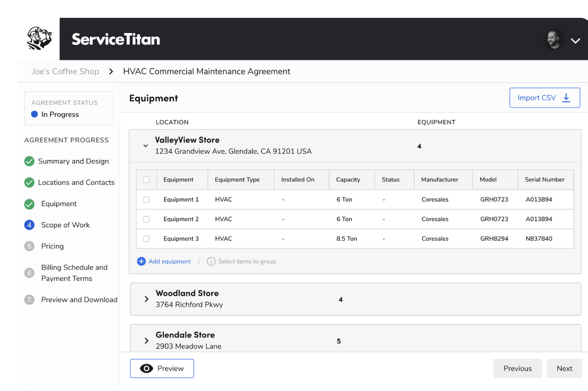This screenshot has width=588, height=391.
Task: Toggle the select-all checkbox in equipment table header
Action: [x=146, y=180]
